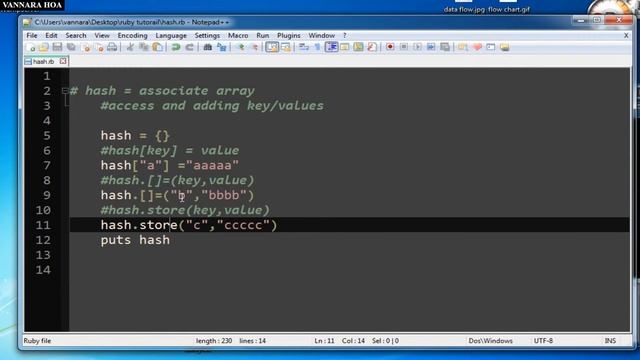Viewport: 640px width, 360px height.
Task: Click the green Undo arrow icon
Action: tap(176, 47)
